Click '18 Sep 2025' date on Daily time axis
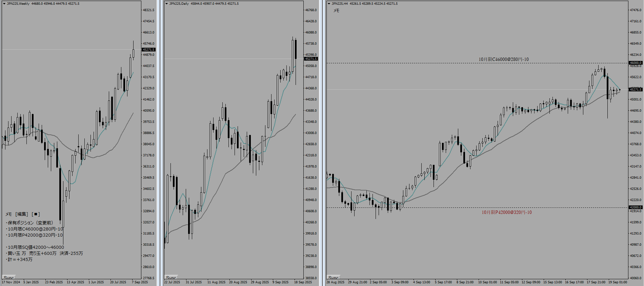This screenshot has height=286, width=644. pyautogui.click(x=303, y=282)
